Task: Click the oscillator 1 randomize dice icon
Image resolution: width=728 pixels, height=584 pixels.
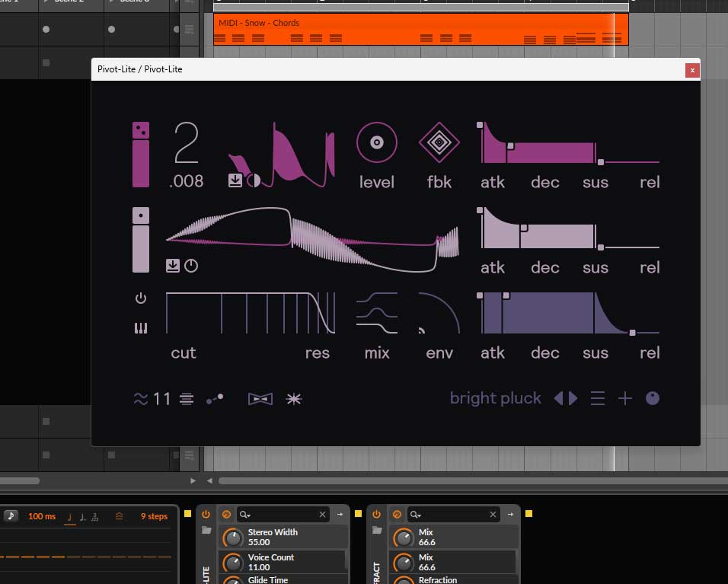Action: (x=141, y=130)
